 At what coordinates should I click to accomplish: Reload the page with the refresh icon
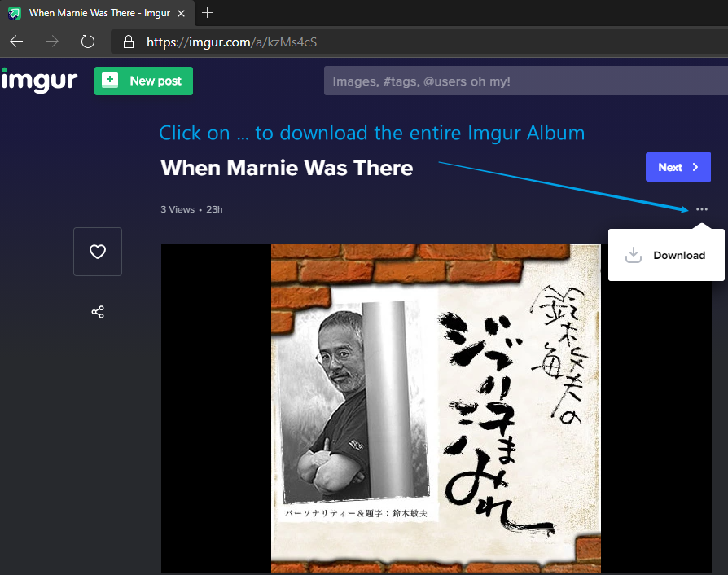[x=88, y=42]
